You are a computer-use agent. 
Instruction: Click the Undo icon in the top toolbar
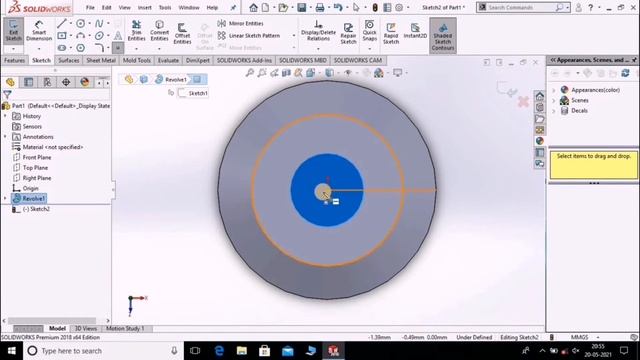pos(338,7)
